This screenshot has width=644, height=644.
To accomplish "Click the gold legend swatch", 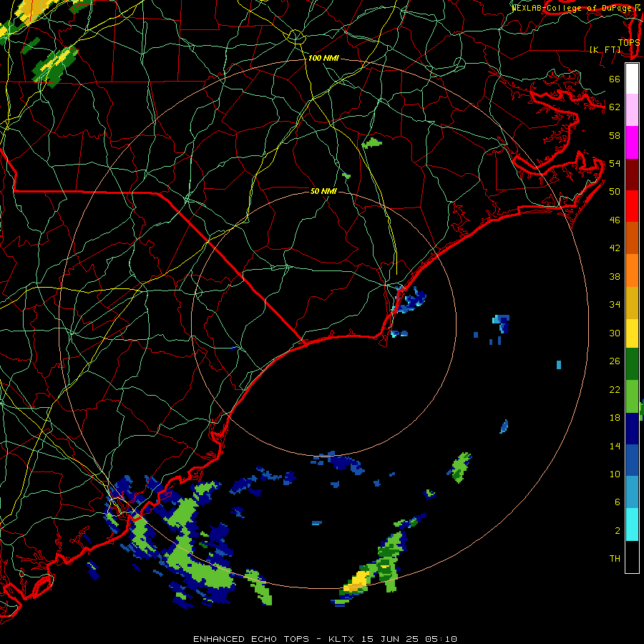I will (x=632, y=303).
